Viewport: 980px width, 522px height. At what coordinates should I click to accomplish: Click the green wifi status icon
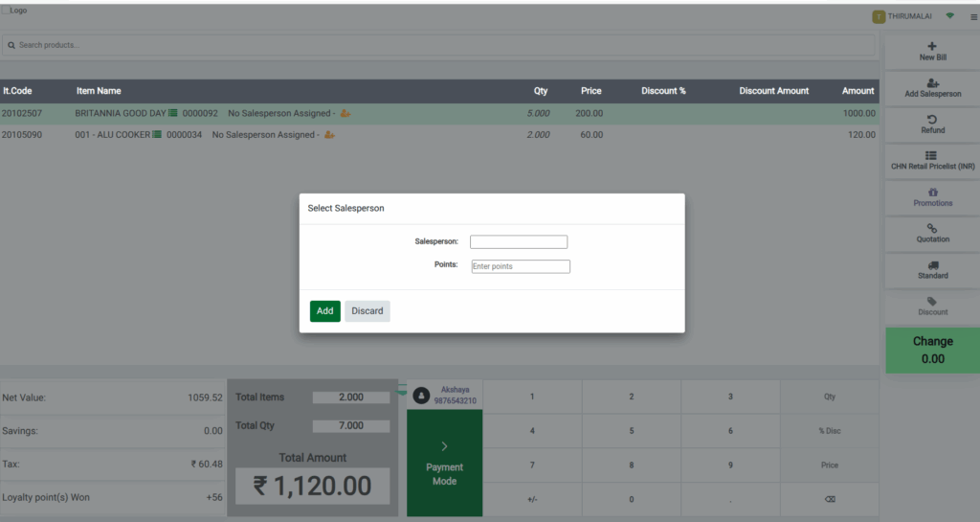[x=950, y=16]
